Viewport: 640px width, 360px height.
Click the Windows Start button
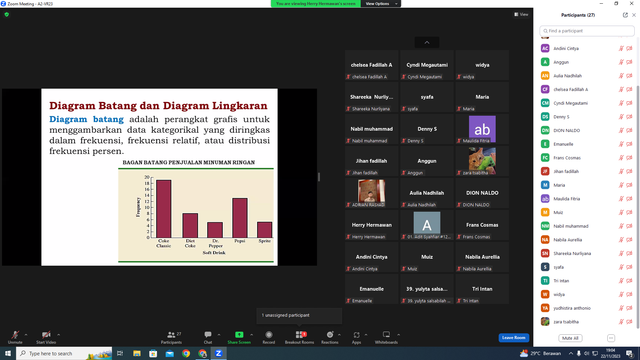point(8,353)
